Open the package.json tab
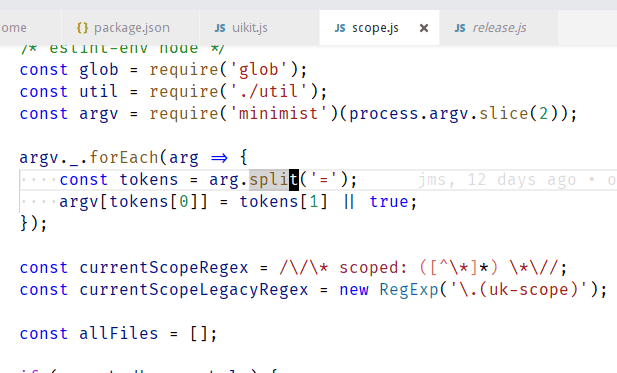The width and height of the screenshot is (617, 373). [x=131, y=28]
